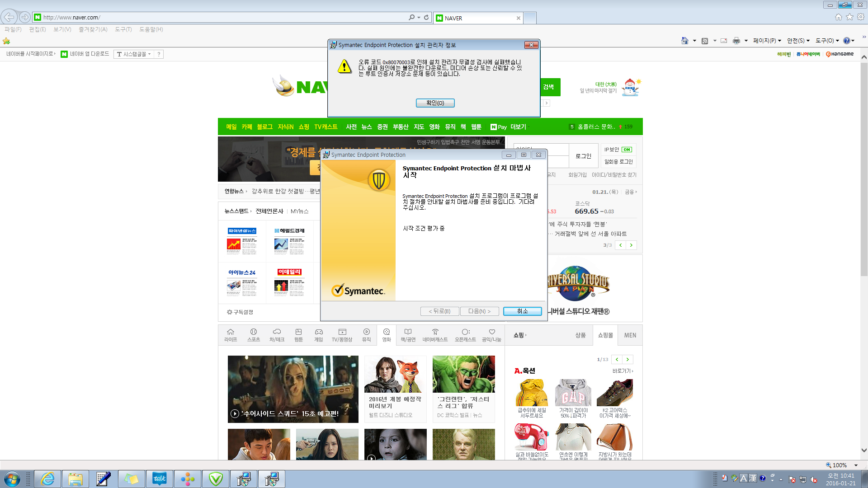Image resolution: width=868 pixels, height=488 pixels.
Task: Click the movie category icon on Naver
Action: click(387, 335)
